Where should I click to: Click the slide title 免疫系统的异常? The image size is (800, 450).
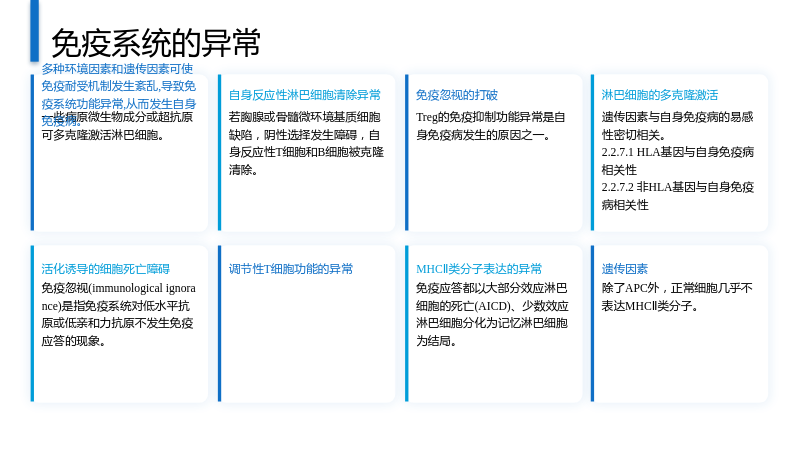click(x=156, y=43)
